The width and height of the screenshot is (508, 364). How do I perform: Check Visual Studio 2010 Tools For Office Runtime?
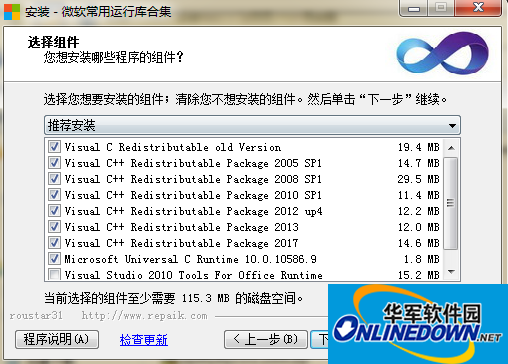point(54,275)
